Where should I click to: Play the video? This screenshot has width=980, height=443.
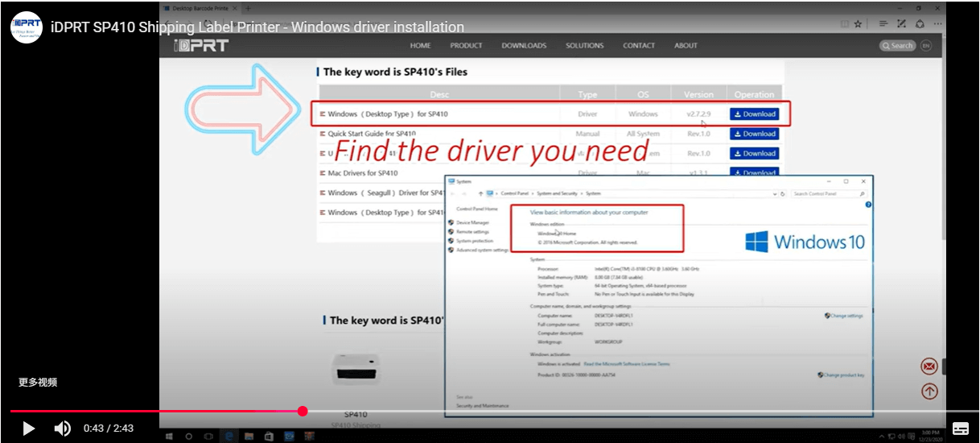tap(28, 429)
